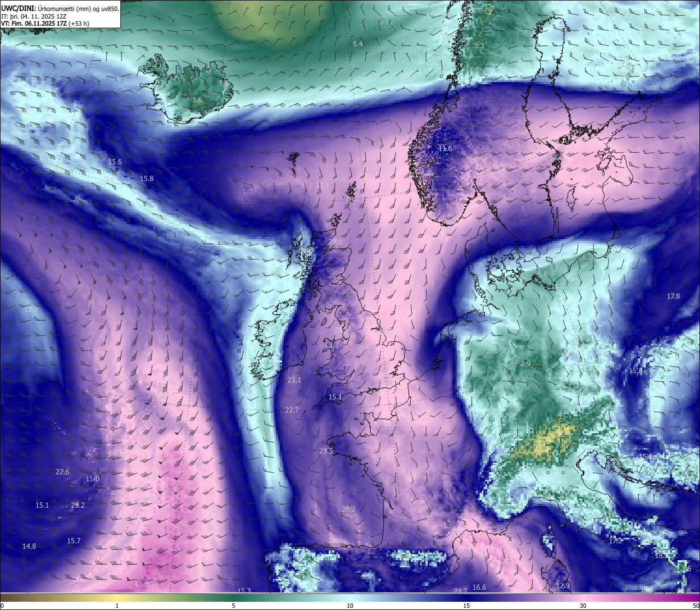Image resolution: width=700 pixels, height=610 pixels.
Task: Click the 1 tick on the color scale
Action: (116, 606)
